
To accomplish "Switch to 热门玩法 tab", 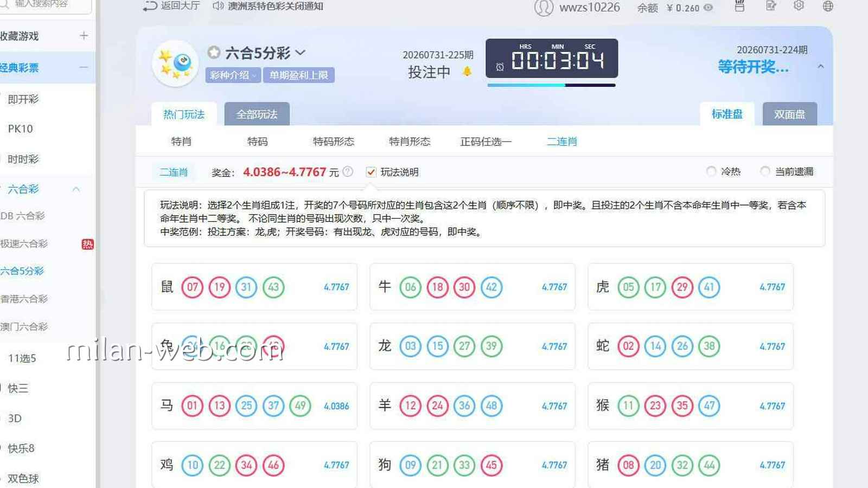I will coord(184,114).
